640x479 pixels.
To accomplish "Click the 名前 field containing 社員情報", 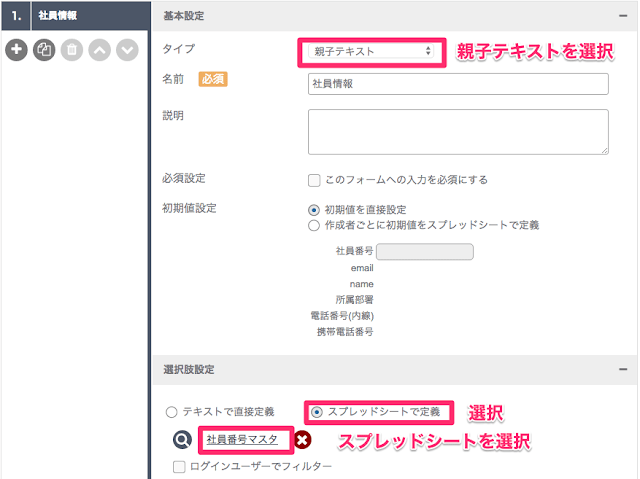I will coord(458,84).
